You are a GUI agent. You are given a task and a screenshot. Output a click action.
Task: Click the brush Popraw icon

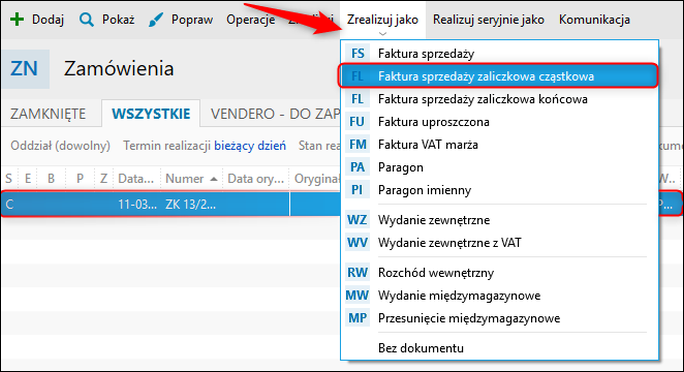tap(156, 20)
